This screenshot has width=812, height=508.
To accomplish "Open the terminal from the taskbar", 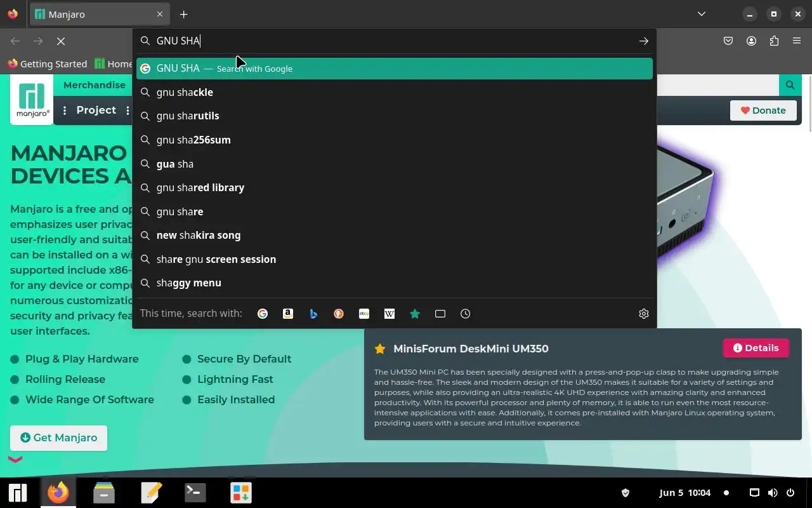I will [x=195, y=493].
